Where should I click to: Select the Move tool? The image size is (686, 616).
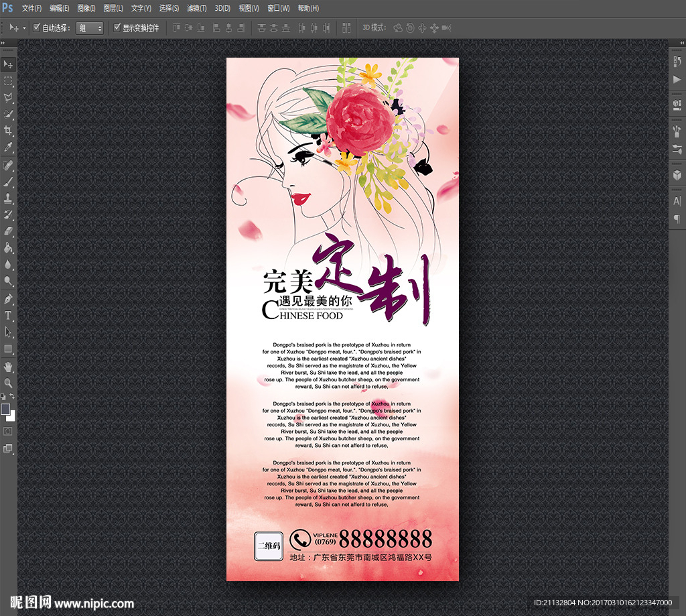8,64
